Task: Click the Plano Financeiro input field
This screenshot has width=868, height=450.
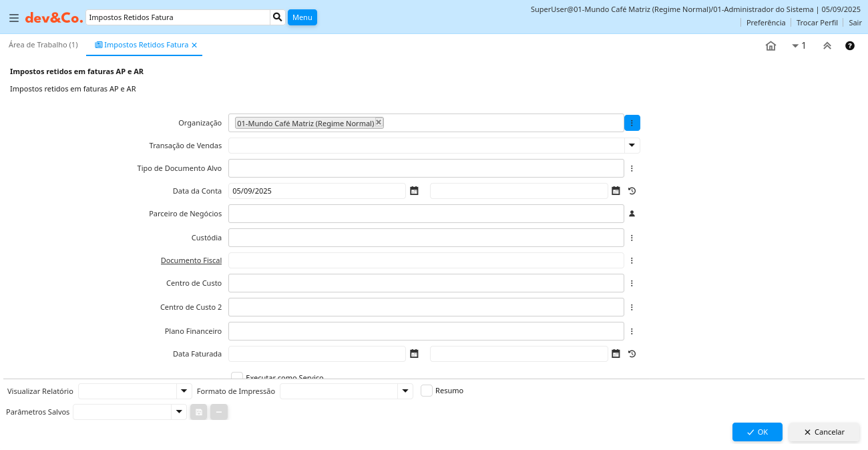Action: (426, 331)
